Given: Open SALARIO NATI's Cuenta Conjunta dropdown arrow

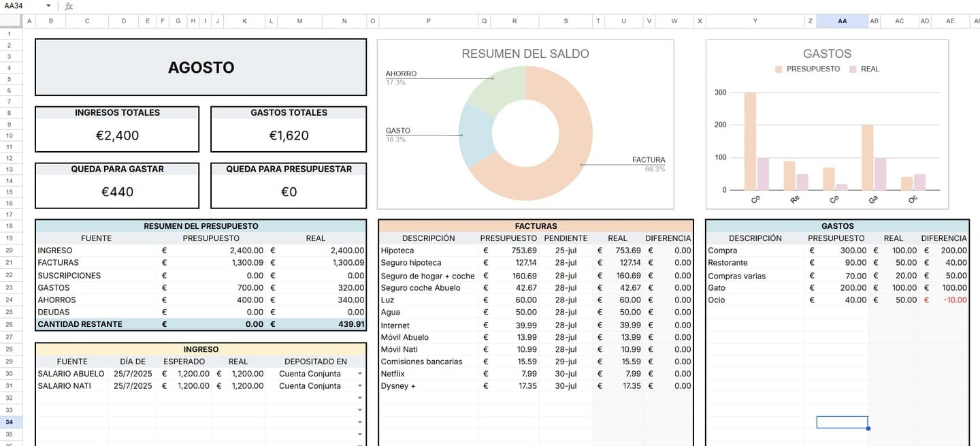Looking at the screenshot, I should click(x=360, y=386).
